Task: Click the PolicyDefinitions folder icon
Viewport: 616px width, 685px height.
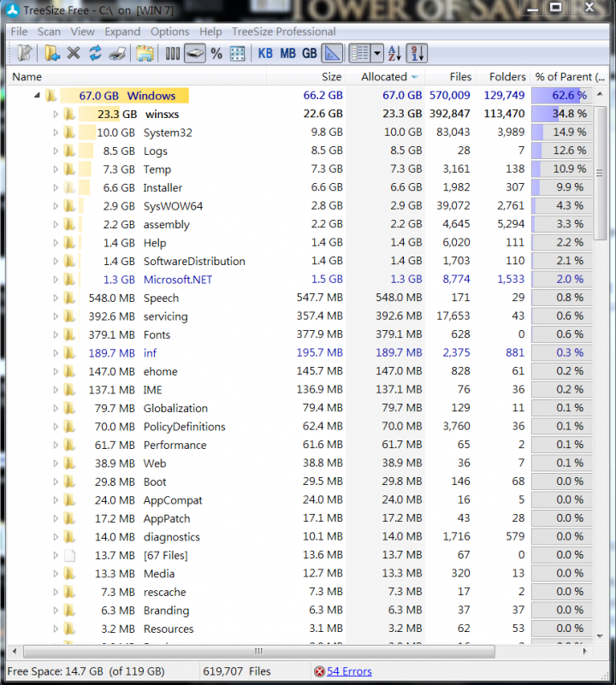Action: coord(69,426)
